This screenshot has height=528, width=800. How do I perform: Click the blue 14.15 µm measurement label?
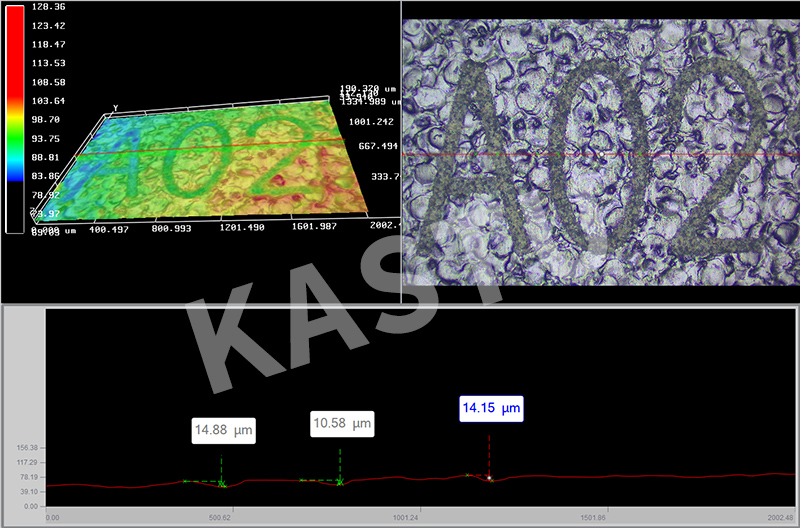(490, 408)
